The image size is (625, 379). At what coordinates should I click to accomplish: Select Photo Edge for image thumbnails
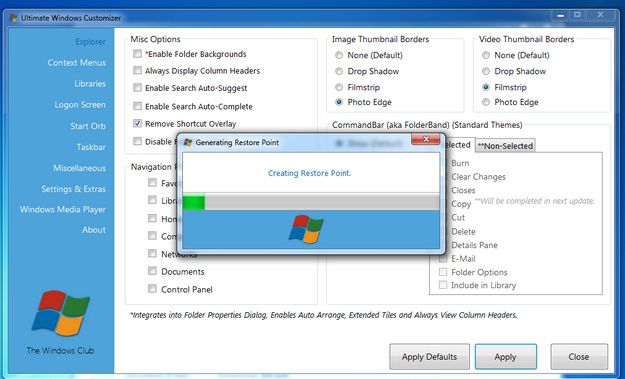click(x=339, y=102)
